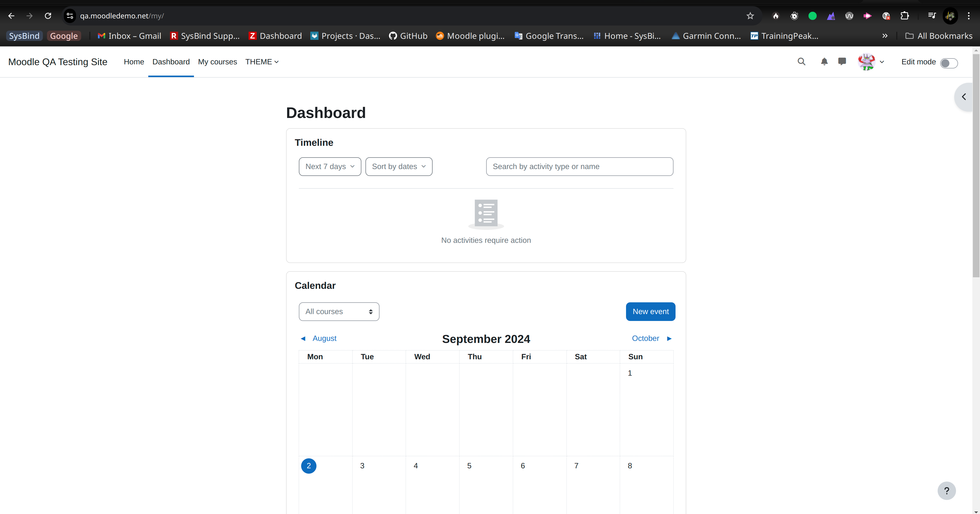Viewport: 980px width, 514px height.
Task: Open the Inbox – Gmail bookmark
Action: (129, 36)
